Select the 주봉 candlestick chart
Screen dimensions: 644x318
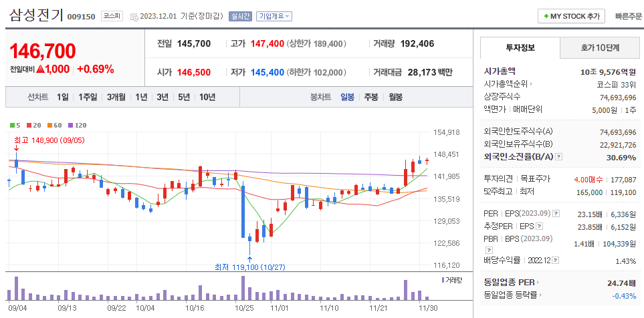(x=371, y=98)
